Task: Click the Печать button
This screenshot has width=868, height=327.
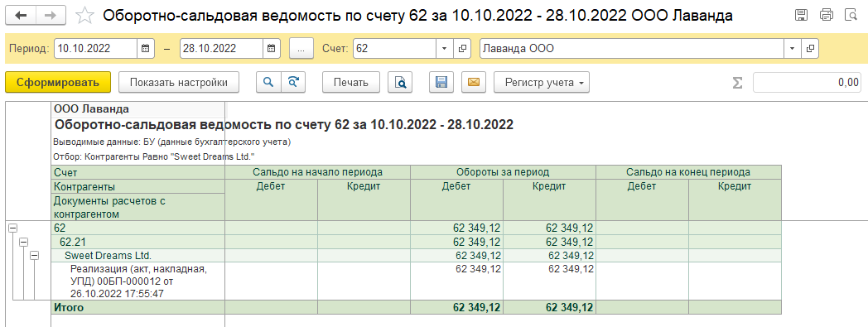Action: point(351,83)
